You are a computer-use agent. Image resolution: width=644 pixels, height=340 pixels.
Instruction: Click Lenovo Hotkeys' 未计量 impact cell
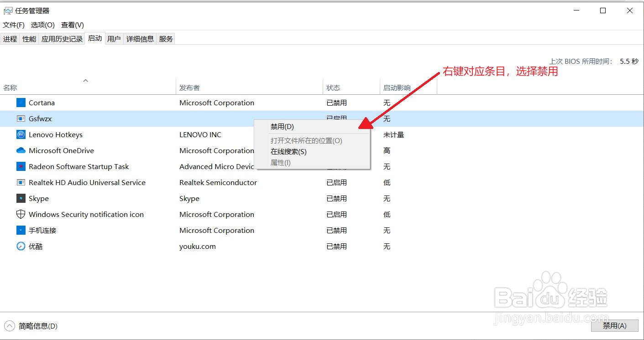point(394,134)
